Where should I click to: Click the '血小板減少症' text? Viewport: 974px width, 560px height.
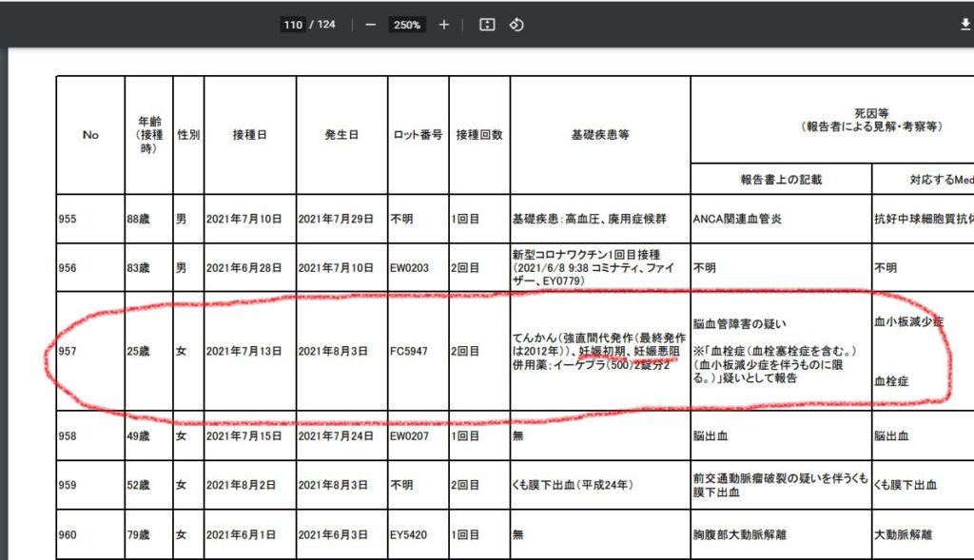click(x=908, y=321)
